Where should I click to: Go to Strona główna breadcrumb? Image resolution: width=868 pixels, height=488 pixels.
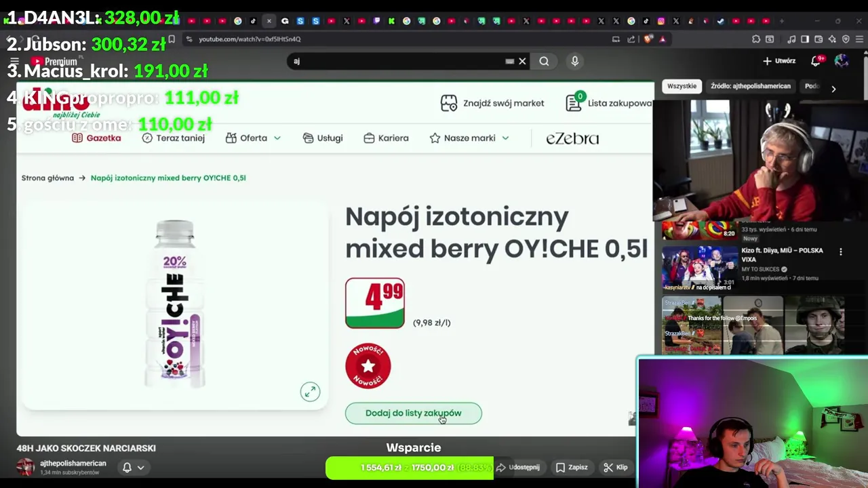click(x=47, y=178)
